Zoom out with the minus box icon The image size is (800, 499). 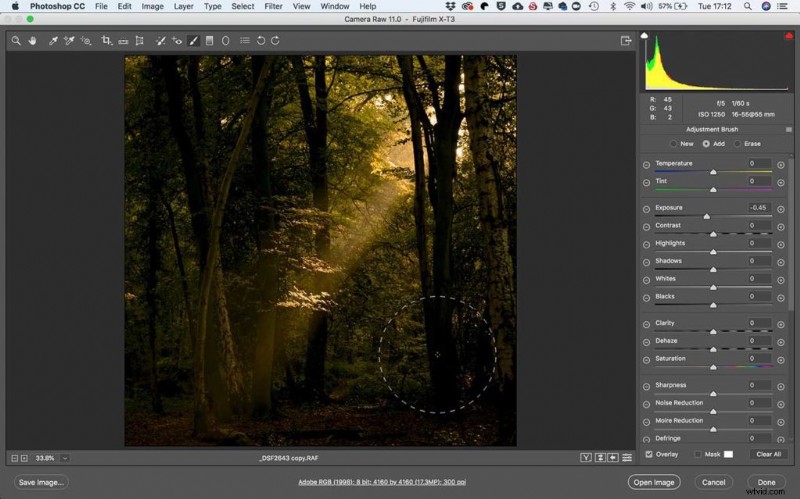(x=15, y=458)
